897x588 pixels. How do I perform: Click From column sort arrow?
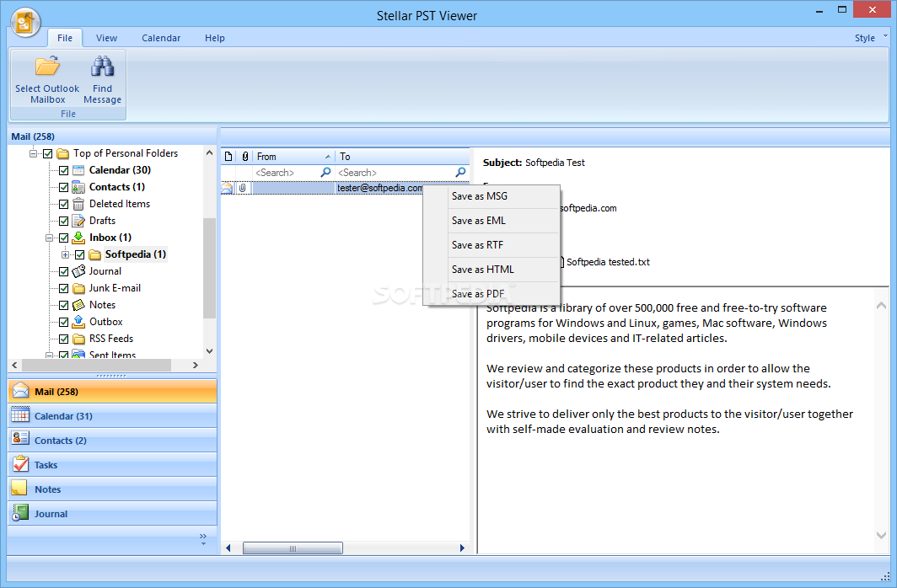(x=328, y=157)
